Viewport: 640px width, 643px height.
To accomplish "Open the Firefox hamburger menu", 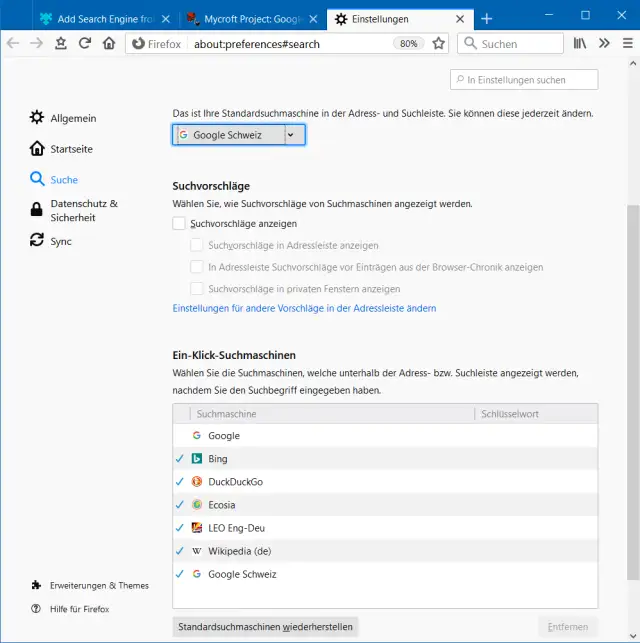I will click(x=627, y=43).
